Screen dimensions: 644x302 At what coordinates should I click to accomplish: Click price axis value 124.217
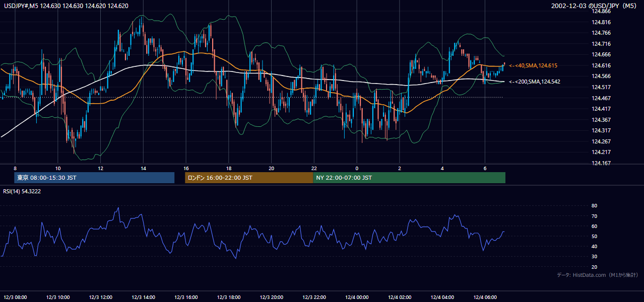pos(602,152)
